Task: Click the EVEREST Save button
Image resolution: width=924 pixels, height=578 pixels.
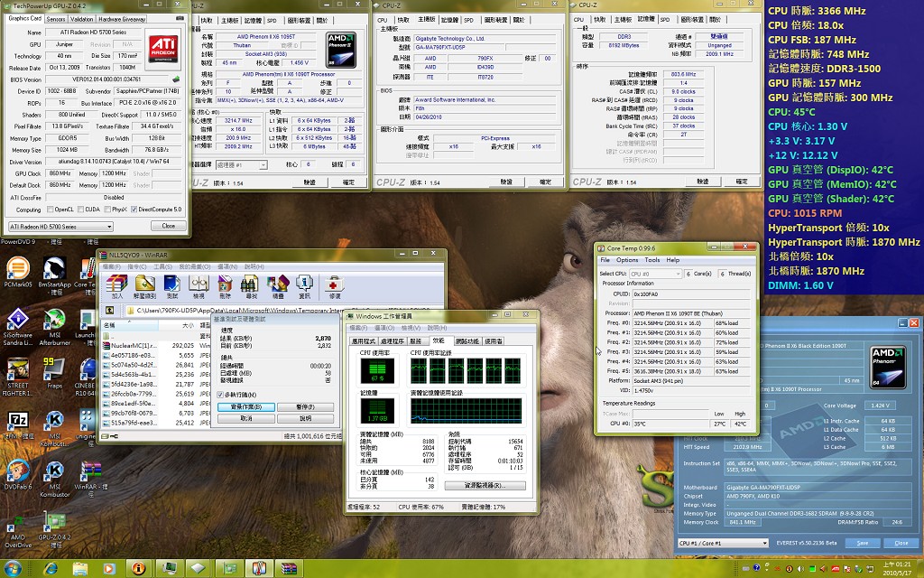Action: click(862, 543)
